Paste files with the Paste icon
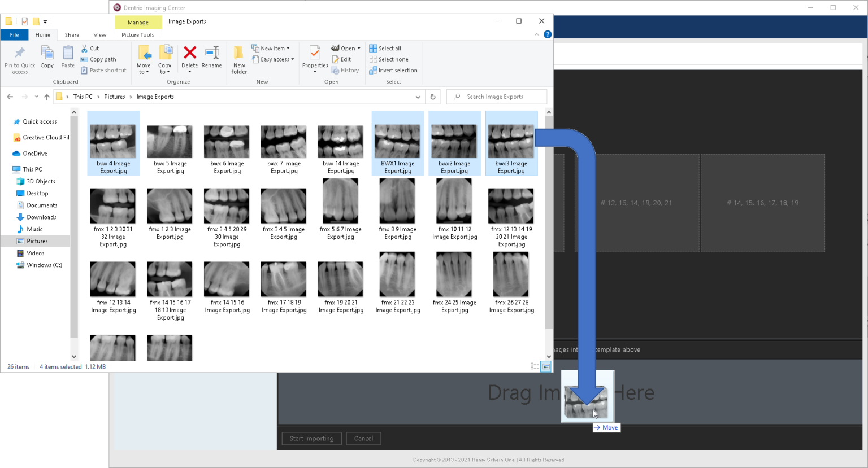 (68, 59)
